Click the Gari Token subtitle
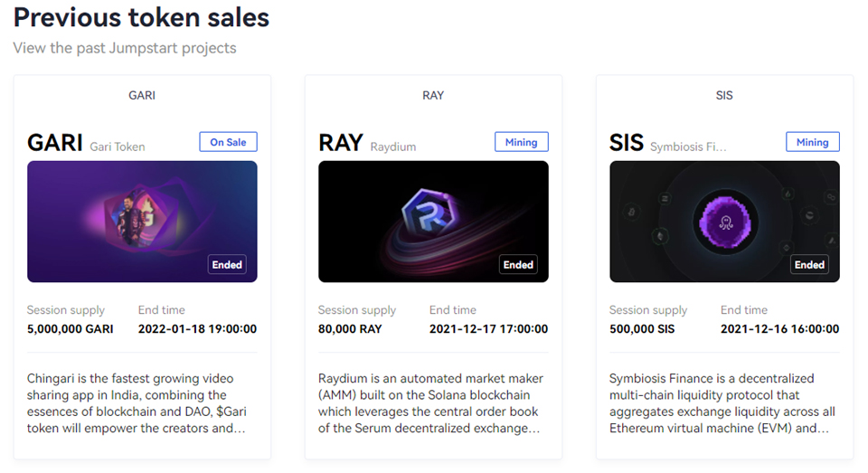 [118, 147]
